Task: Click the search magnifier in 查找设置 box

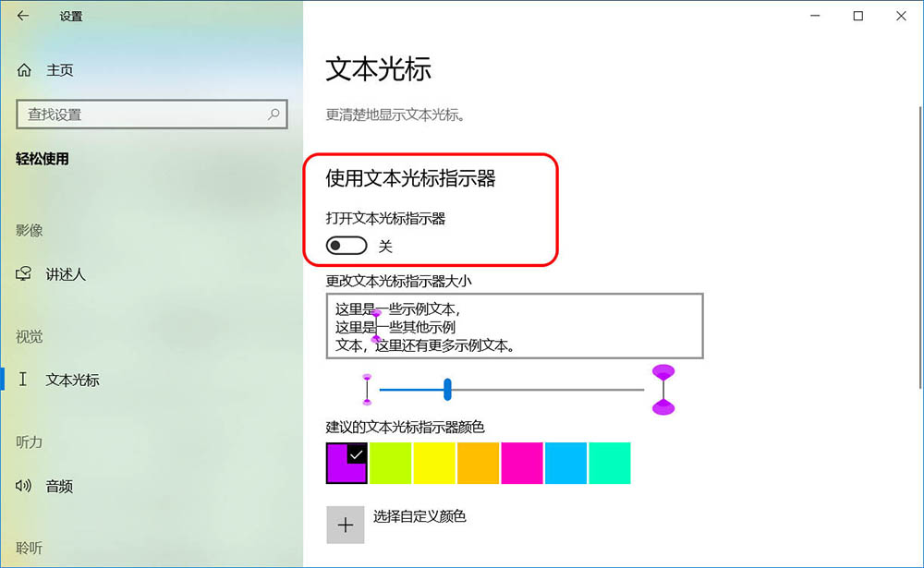Action: (274, 115)
